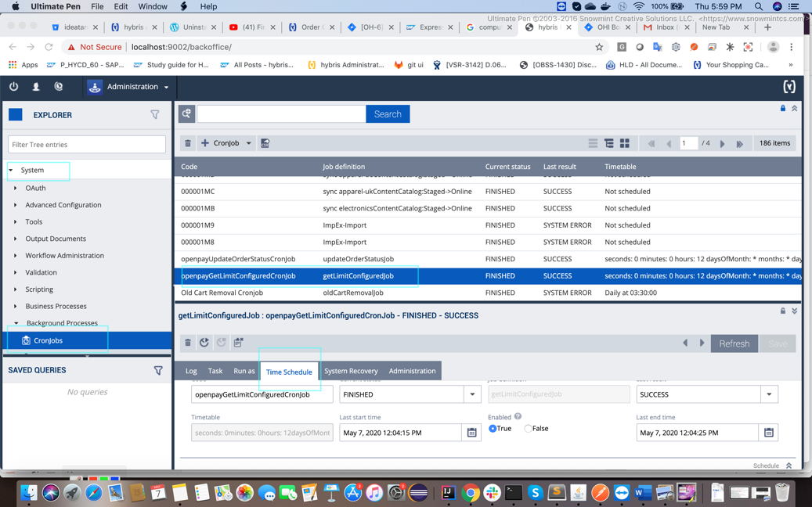Select True for Enabled
This screenshot has width=812, height=507.
pyautogui.click(x=493, y=429)
